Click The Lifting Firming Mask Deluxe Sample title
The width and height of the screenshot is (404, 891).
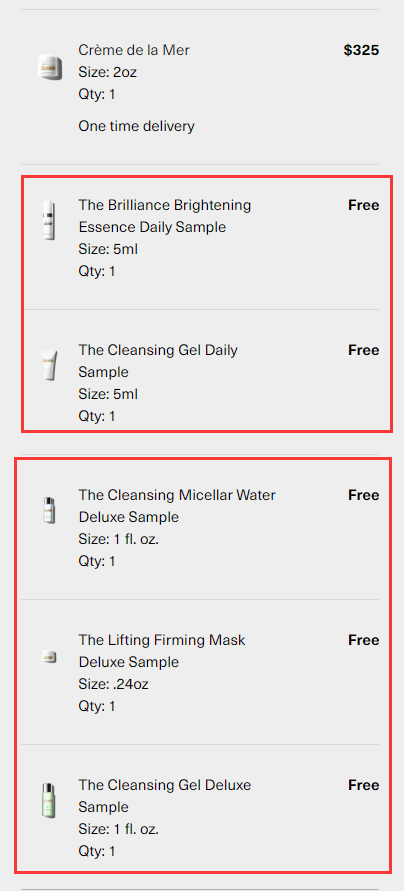pos(162,651)
